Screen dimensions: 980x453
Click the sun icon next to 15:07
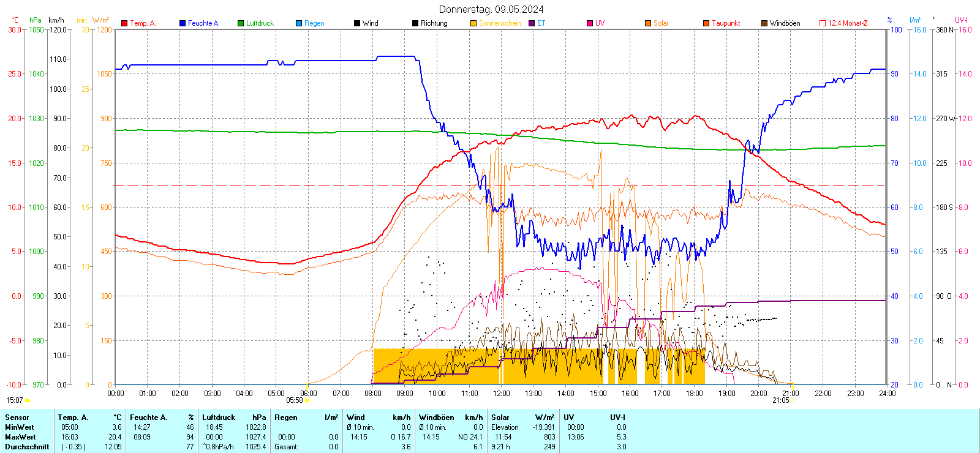pos(27,401)
